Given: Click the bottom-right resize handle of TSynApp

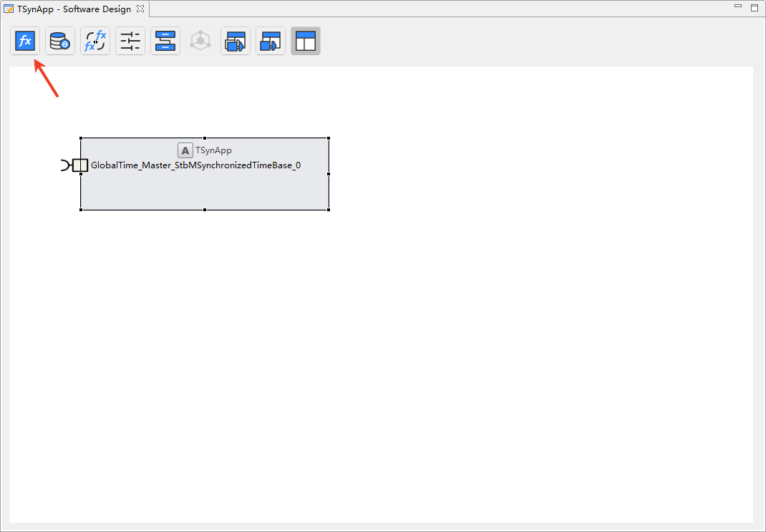Looking at the screenshot, I should (329, 210).
